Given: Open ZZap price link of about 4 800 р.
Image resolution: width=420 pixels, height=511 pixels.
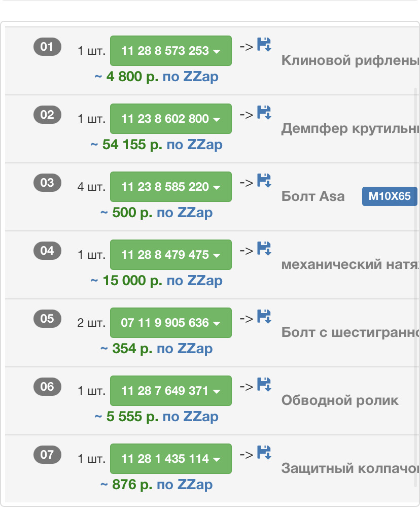Looking at the screenshot, I should tap(157, 77).
